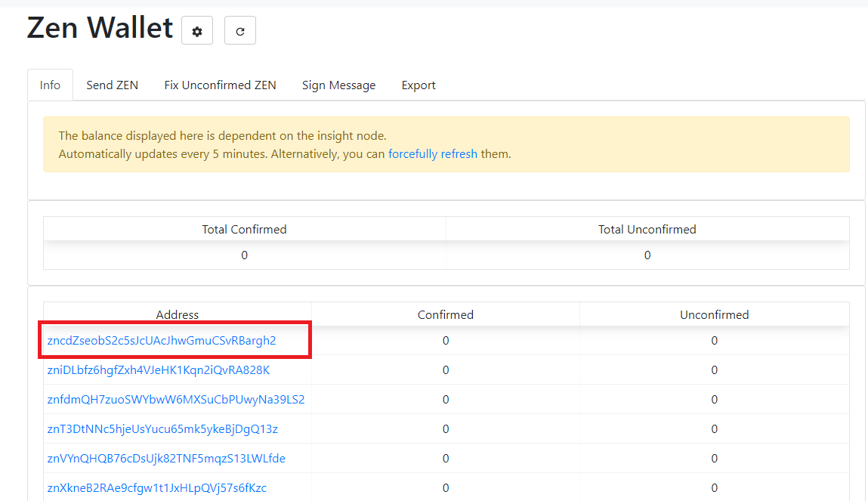Open address znfdmQH7zuoSWYbwW6MXSuCbPUwyNa39LS2
The image size is (868, 501).
tap(176, 399)
